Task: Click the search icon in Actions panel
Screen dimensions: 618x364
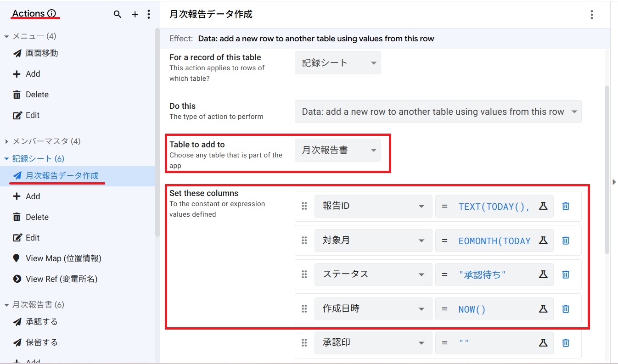Action: click(x=118, y=15)
